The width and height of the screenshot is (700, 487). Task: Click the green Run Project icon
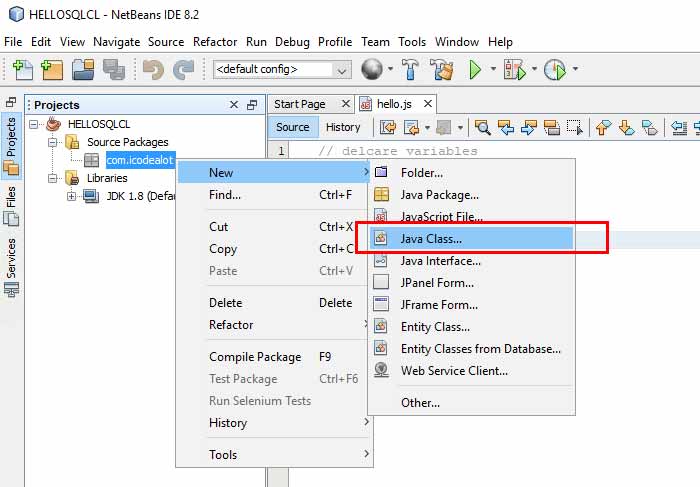click(475, 69)
